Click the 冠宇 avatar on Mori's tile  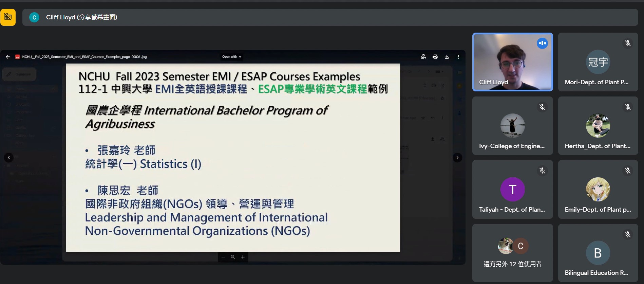pyautogui.click(x=598, y=62)
